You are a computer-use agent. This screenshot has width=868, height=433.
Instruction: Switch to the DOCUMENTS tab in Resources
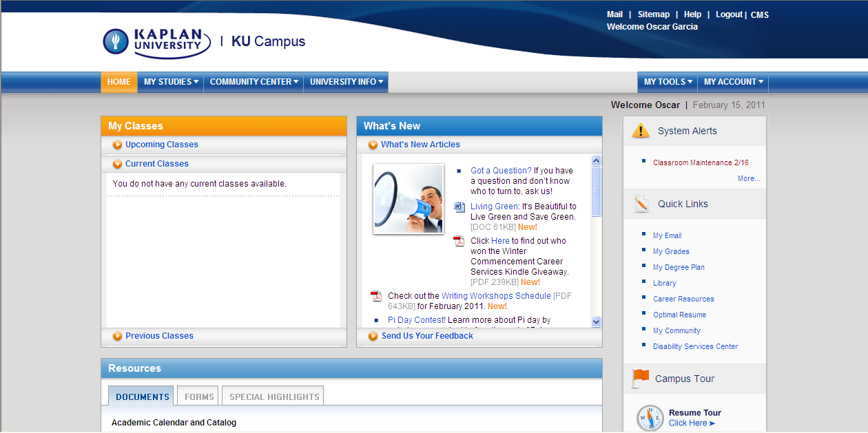point(142,397)
